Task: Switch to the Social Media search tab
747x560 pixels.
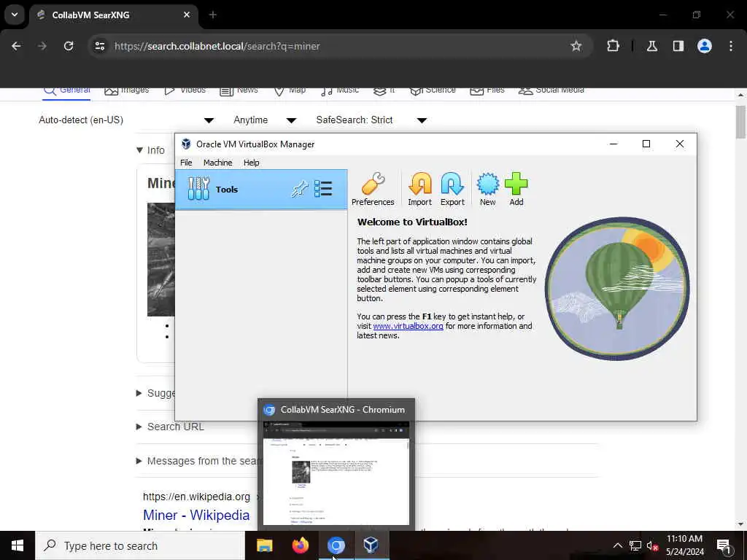Action: [x=551, y=90]
